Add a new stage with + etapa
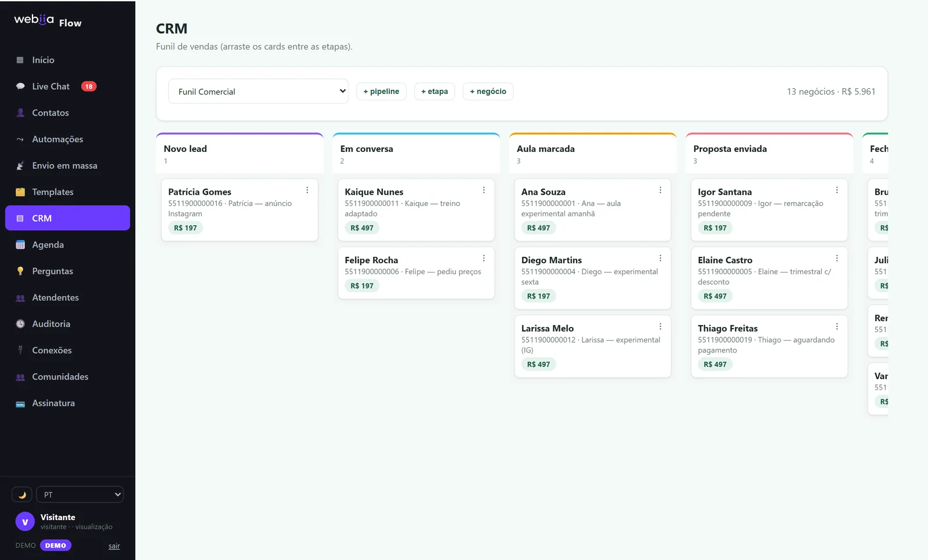The image size is (928, 560). (x=434, y=91)
